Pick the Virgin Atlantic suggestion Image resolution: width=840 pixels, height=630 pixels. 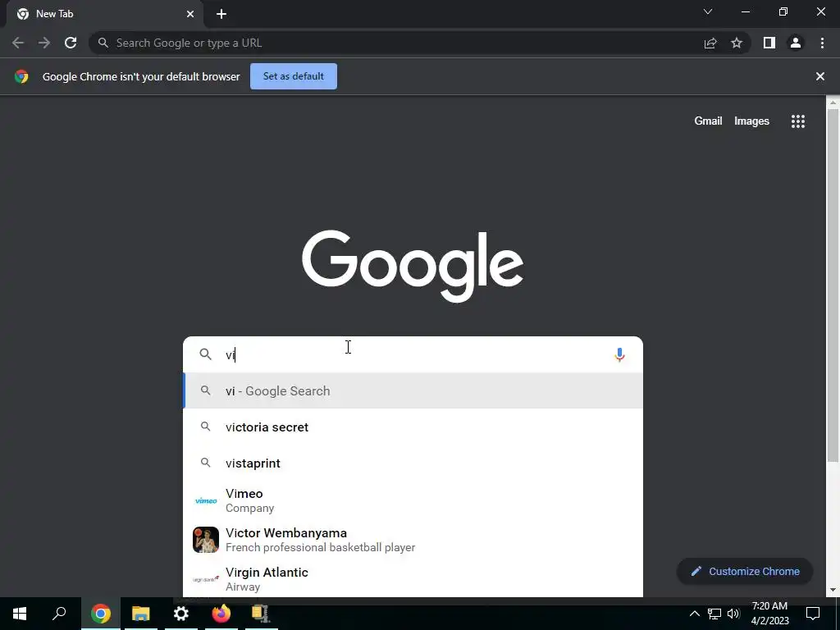pos(413,578)
